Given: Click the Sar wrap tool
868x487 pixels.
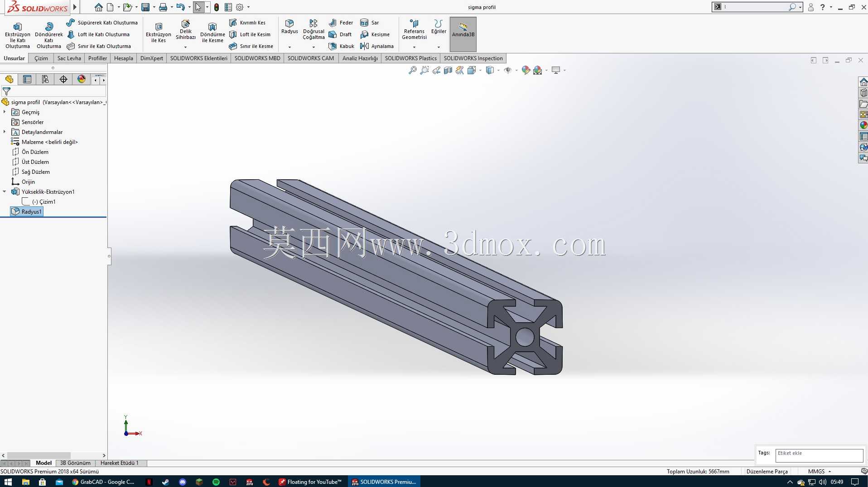Looking at the screenshot, I should click(x=370, y=23).
